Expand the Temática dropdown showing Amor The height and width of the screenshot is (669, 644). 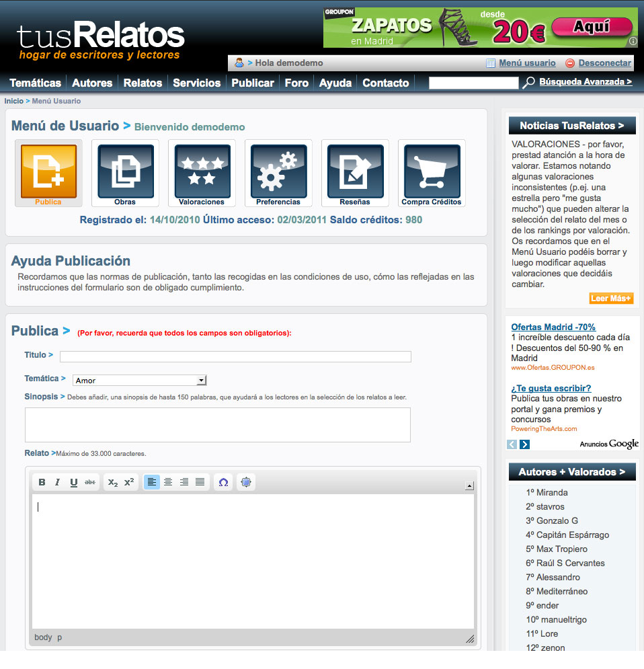pyautogui.click(x=139, y=381)
